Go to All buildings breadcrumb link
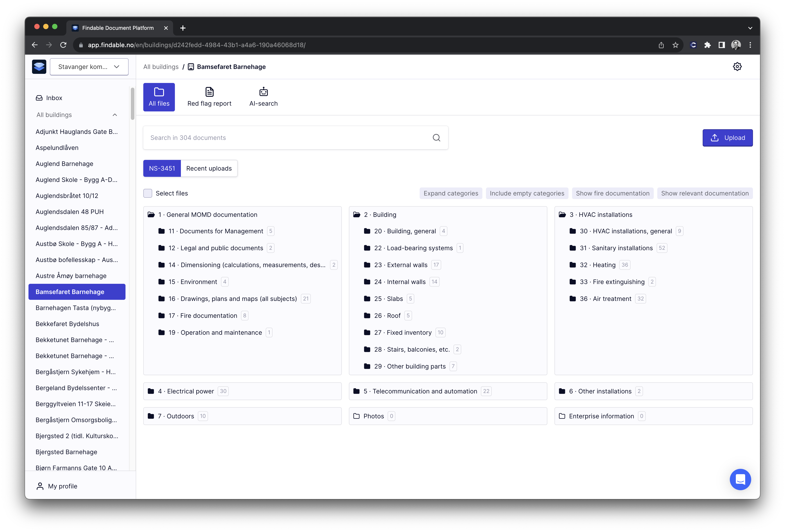Viewport: 785px width, 532px height. 161,67
